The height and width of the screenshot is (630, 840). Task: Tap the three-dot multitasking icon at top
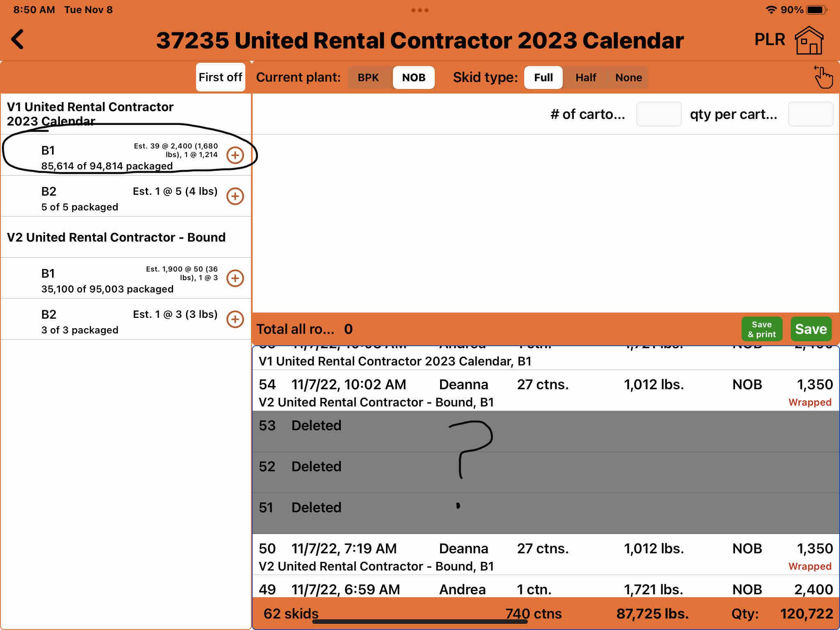pos(420,10)
